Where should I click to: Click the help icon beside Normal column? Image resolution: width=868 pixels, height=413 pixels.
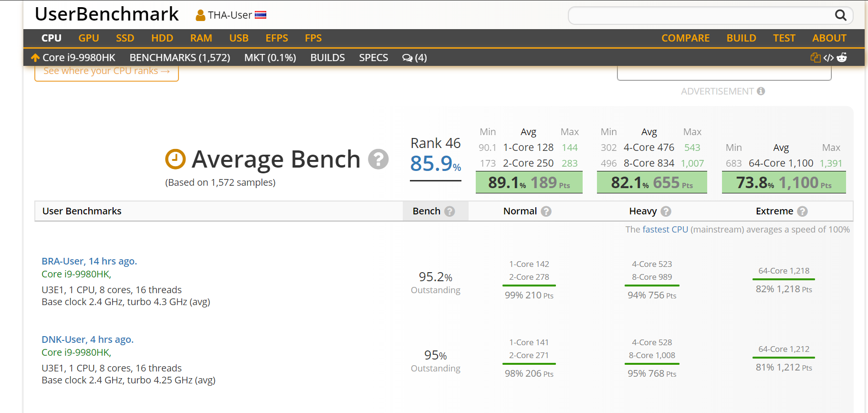point(546,212)
